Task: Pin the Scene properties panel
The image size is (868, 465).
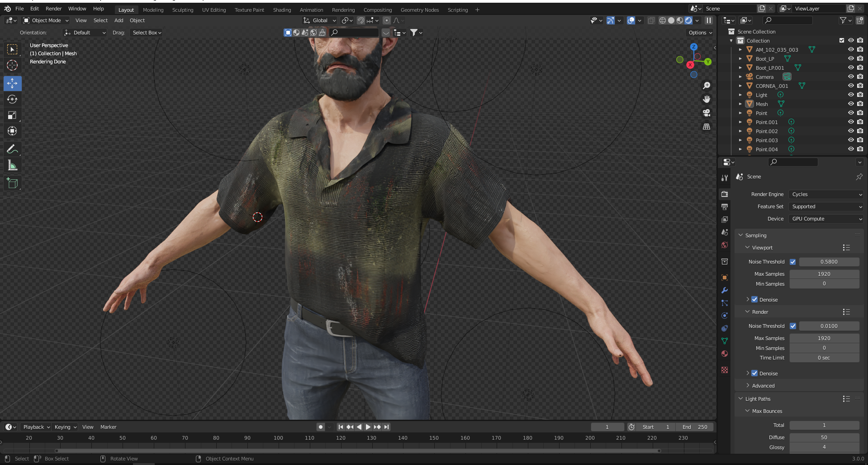Action: [859, 177]
